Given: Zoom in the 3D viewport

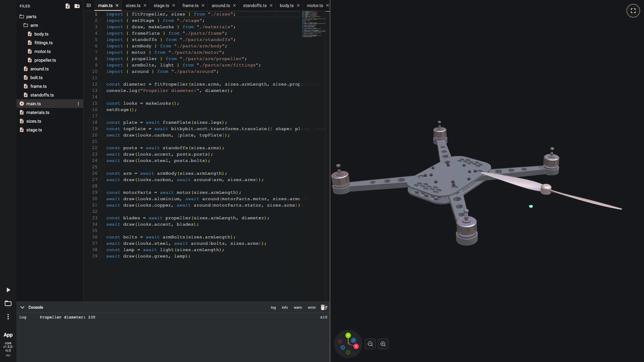Looking at the screenshot, I should [x=383, y=344].
